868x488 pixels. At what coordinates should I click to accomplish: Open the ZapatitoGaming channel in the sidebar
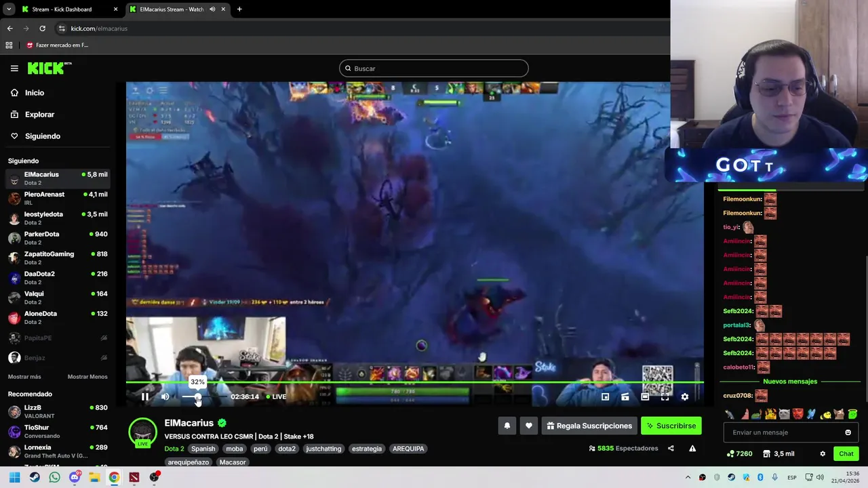click(x=58, y=258)
